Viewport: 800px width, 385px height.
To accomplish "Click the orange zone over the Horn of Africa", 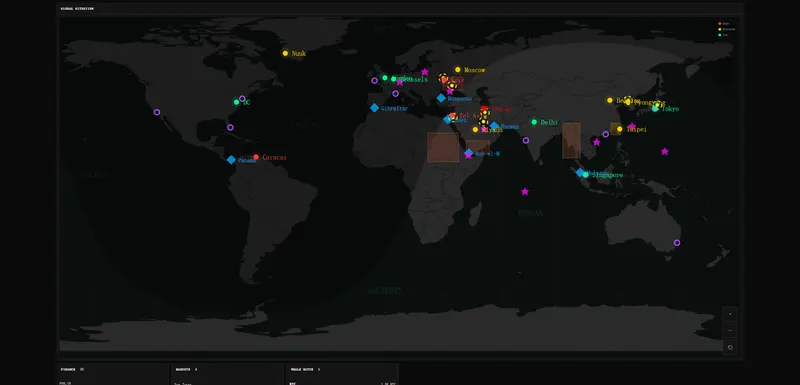I will [x=478, y=146].
